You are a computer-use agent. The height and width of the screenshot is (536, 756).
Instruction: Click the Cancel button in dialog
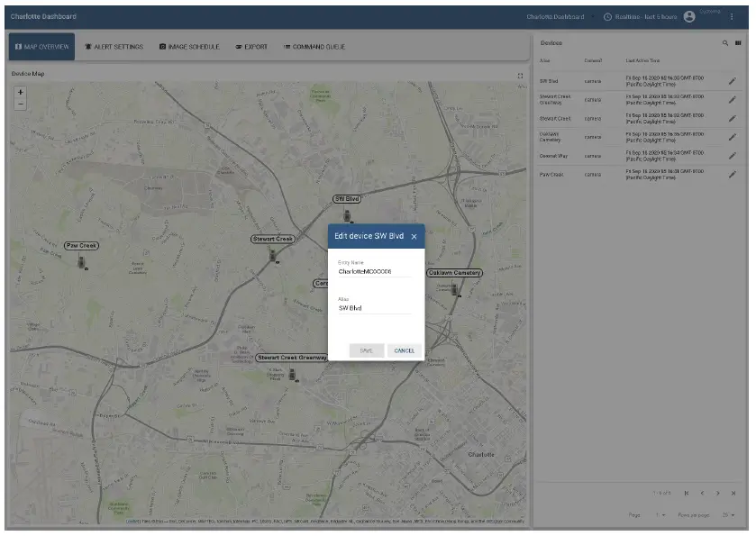pos(404,350)
